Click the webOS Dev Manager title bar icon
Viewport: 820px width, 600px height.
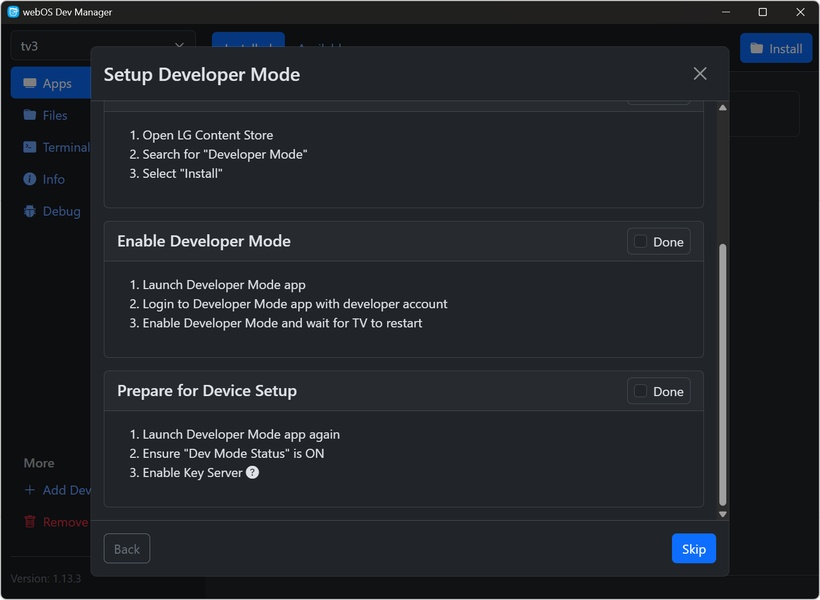pos(13,12)
